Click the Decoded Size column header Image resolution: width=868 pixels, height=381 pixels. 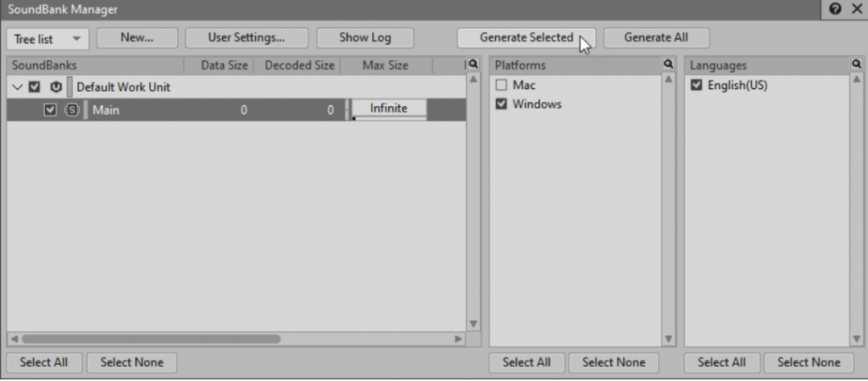(299, 65)
